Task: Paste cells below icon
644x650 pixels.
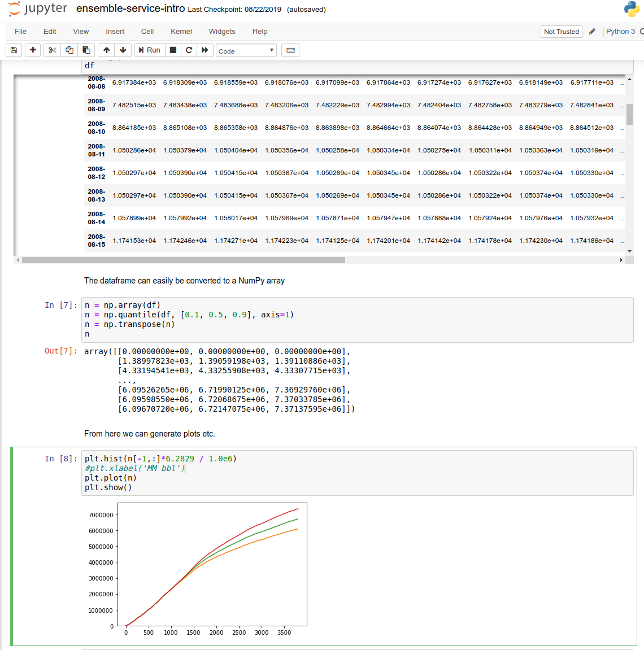Action: coord(86,50)
